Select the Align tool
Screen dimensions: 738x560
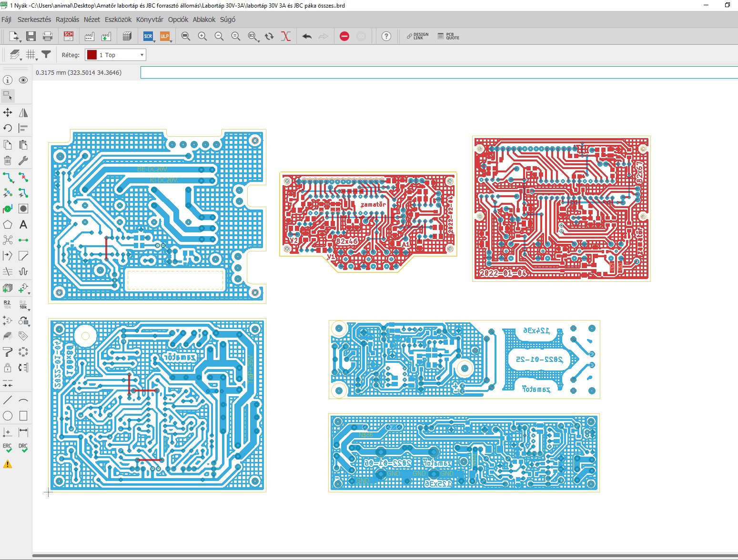pos(23,128)
